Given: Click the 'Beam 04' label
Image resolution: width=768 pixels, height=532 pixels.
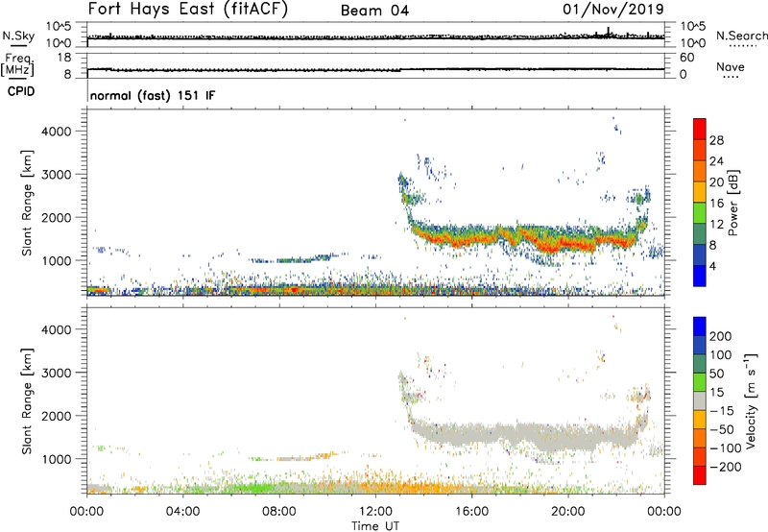Looking at the screenshot, I should pos(374,11).
